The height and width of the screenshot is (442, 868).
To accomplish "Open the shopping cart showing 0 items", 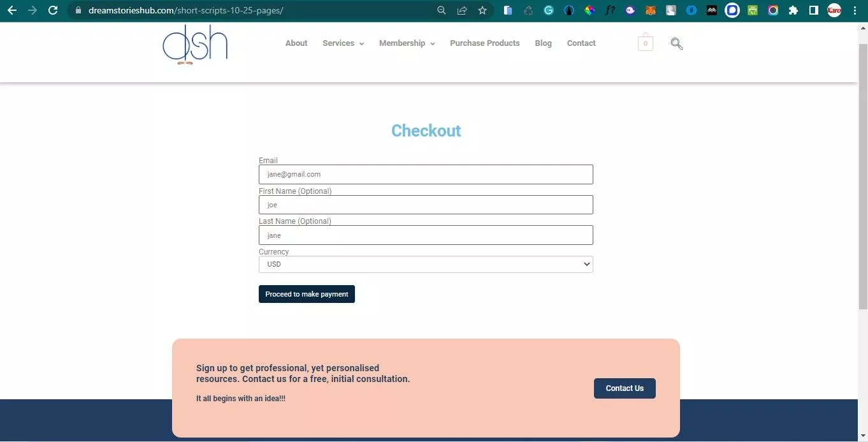I will pos(645,43).
